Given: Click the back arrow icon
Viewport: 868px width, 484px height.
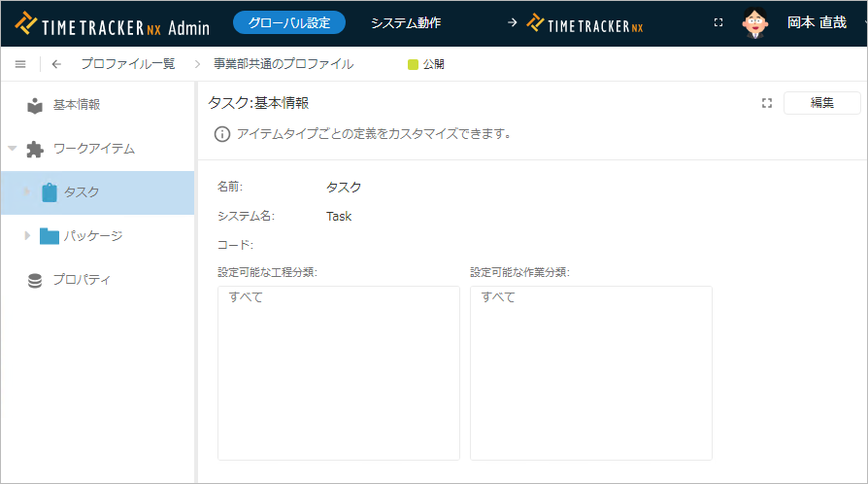Looking at the screenshot, I should [x=56, y=64].
